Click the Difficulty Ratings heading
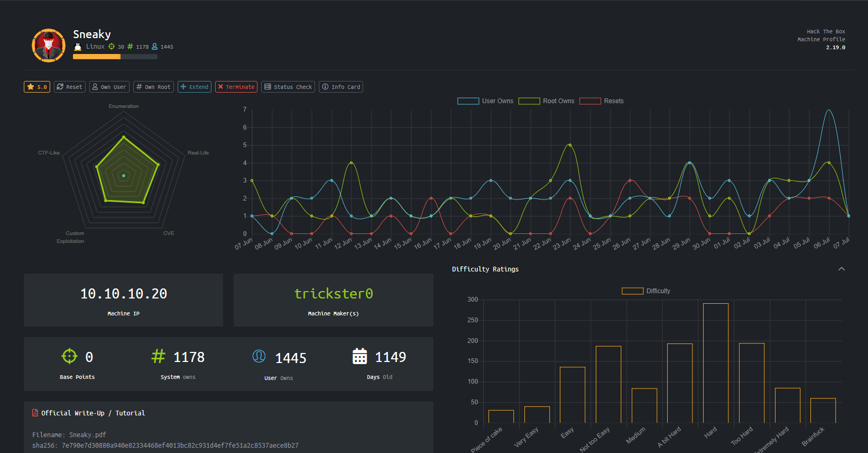The width and height of the screenshot is (868, 453). pos(485,269)
